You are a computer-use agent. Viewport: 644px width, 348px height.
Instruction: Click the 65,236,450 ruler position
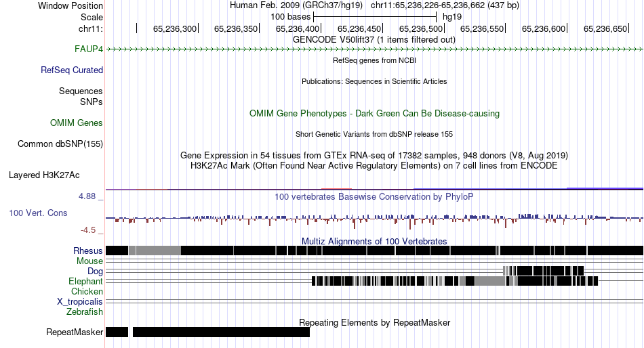pos(359,28)
